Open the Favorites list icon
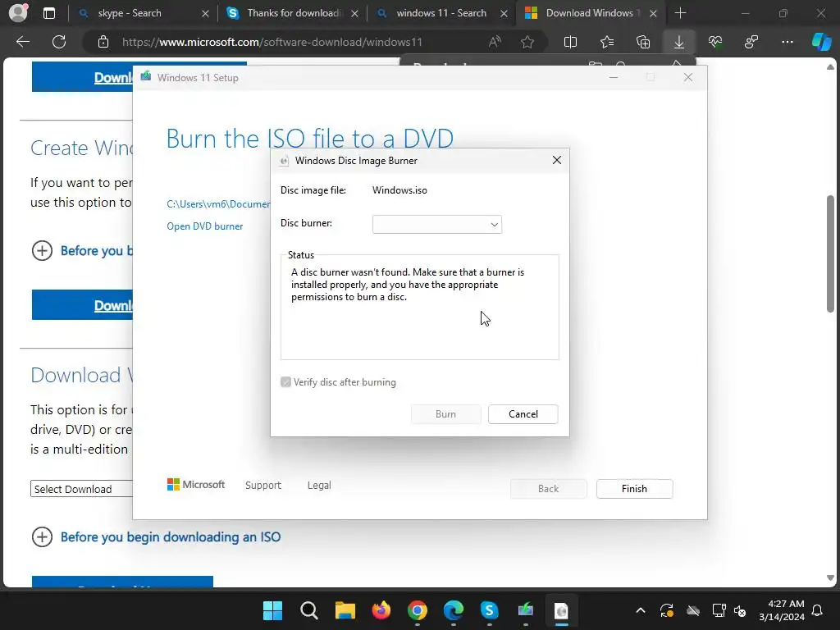Image resolution: width=840 pixels, height=630 pixels. [x=607, y=42]
